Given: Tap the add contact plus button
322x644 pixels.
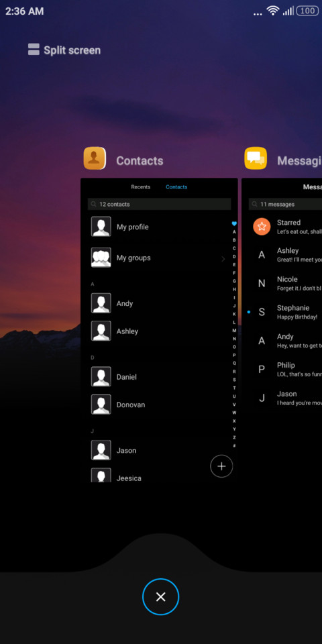Looking at the screenshot, I should (x=221, y=466).
